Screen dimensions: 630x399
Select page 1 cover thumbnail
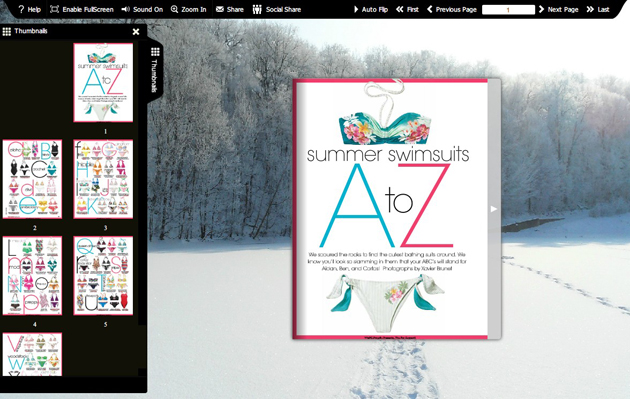(x=103, y=82)
